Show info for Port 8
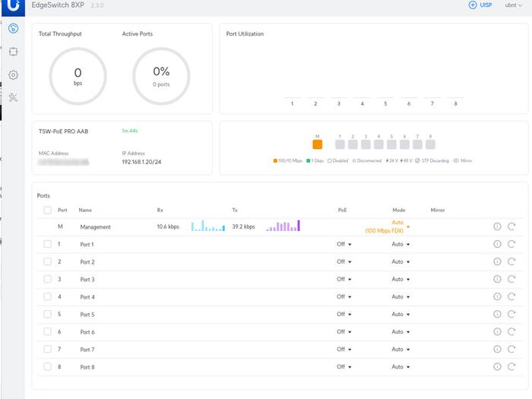Image resolution: width=532 pixels, height=399 pixels. tap(497, 367)
